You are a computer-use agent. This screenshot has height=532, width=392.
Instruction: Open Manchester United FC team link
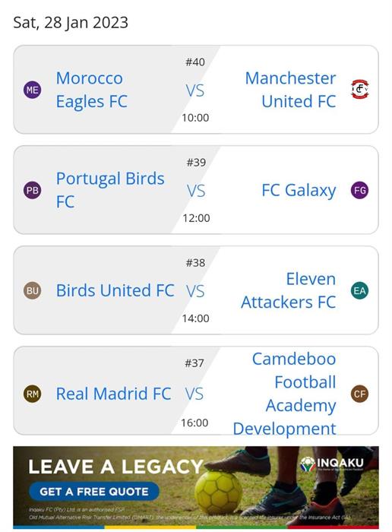[291, 90]
